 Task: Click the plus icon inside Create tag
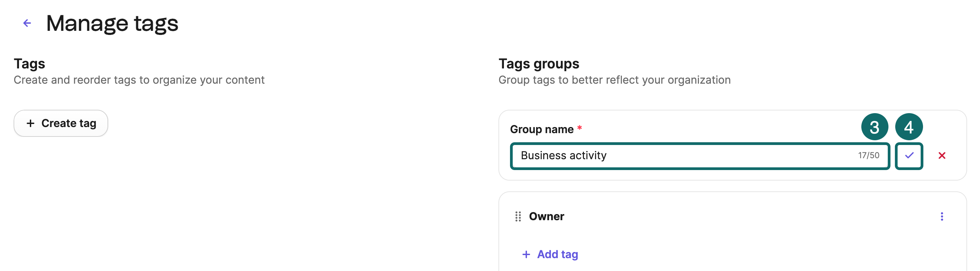coord(31,123)
